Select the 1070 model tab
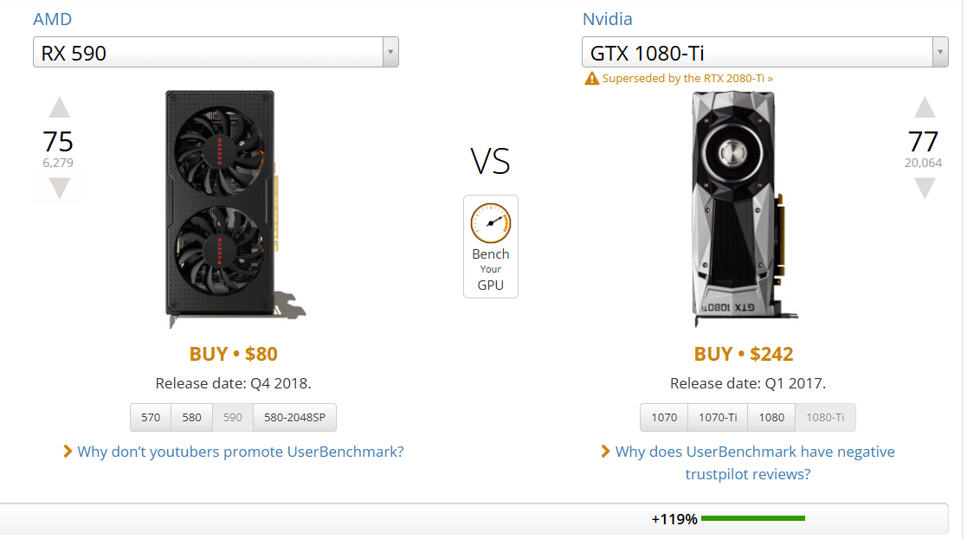The height and width of the screenshot is (539, 980). click(664, 417)
